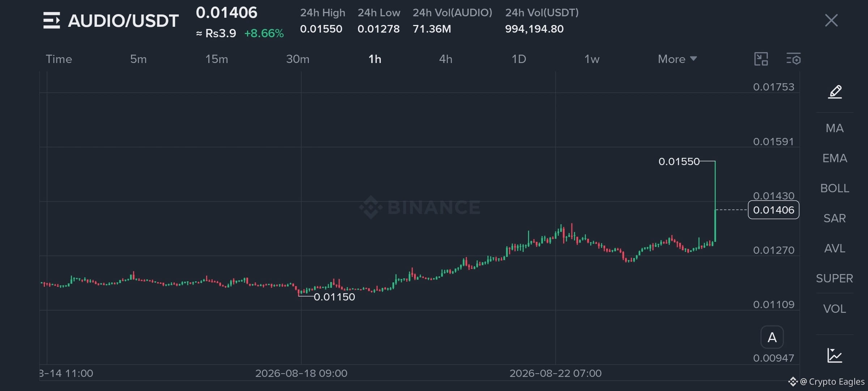Image resolution: width=868 pixels, height=391 pixels.
Task: Click the 0.01150 low marker label
Action: tap(335, 297)
